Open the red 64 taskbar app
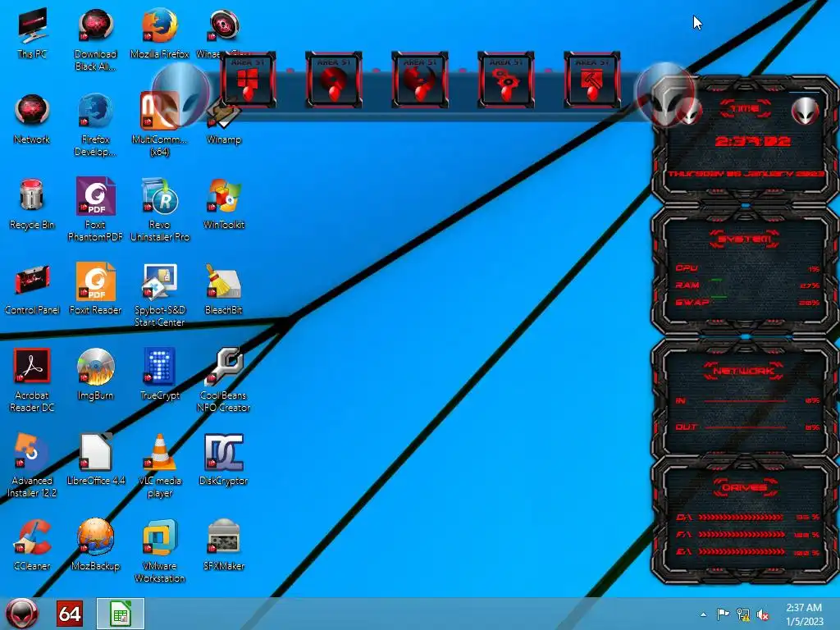 click(x=70, y=614)
